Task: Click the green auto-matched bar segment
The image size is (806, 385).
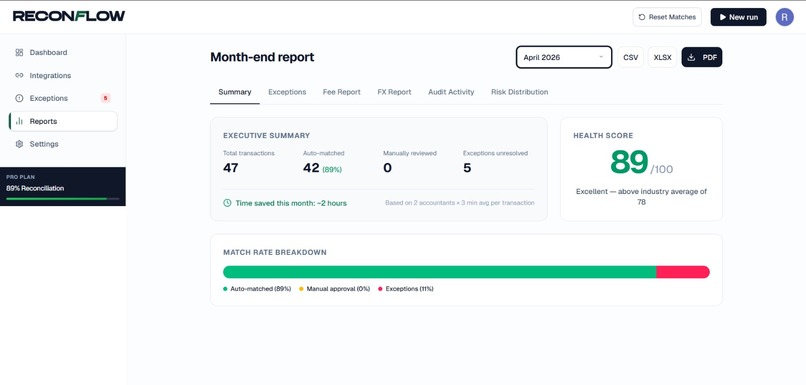Action: (x=439, y=272)
